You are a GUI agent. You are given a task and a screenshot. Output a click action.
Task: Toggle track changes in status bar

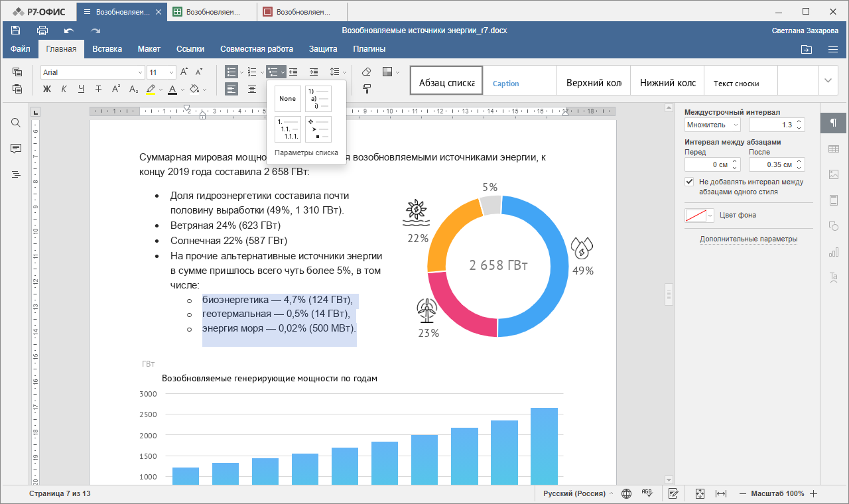click(673, 493)
